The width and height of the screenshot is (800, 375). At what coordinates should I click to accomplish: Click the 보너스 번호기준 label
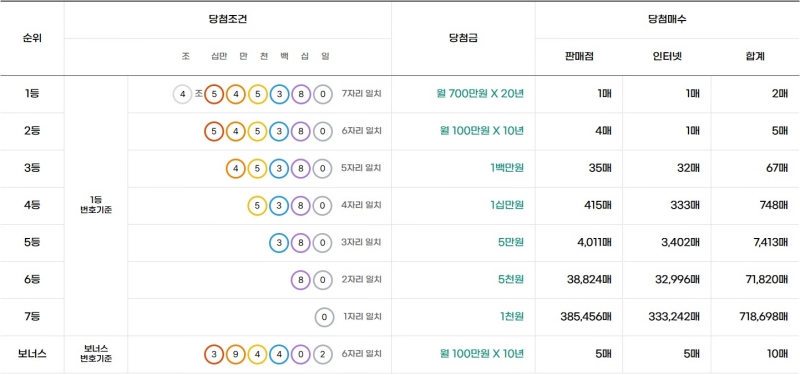click(96, 354)
